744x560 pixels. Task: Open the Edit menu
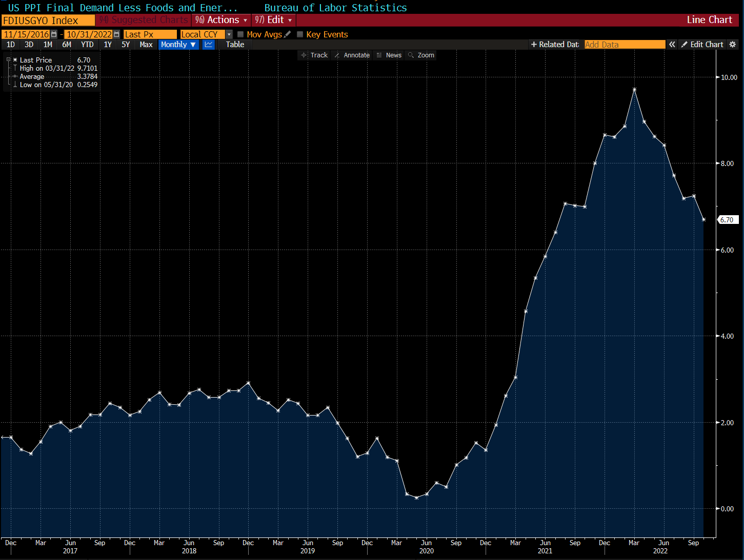pos(273,20)
